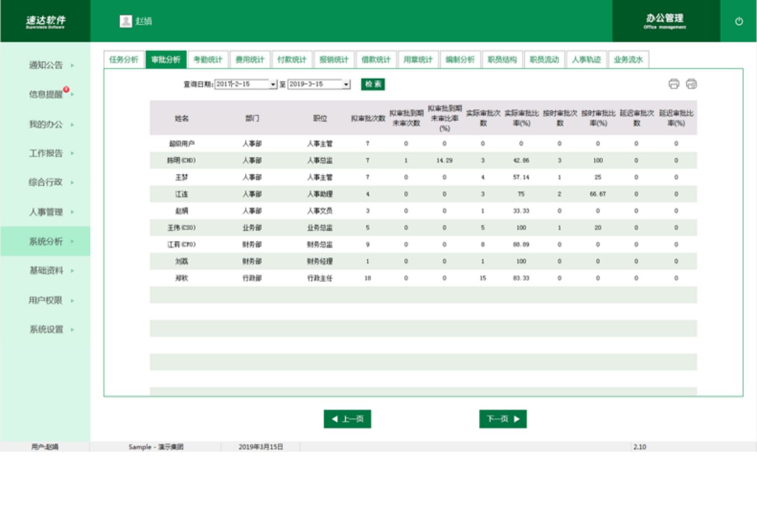Viewport: 757px width, 532px height.
Task: Expand the 信息提醒 sidebar menu
Action: pyautogui.click(x=45, y=94)
